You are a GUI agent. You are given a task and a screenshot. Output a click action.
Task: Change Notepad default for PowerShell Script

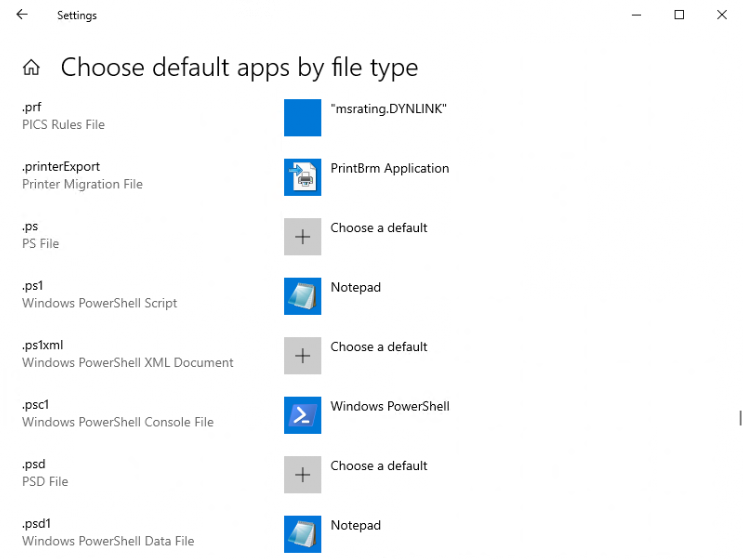pyautogui.click(x=356, y=288)
